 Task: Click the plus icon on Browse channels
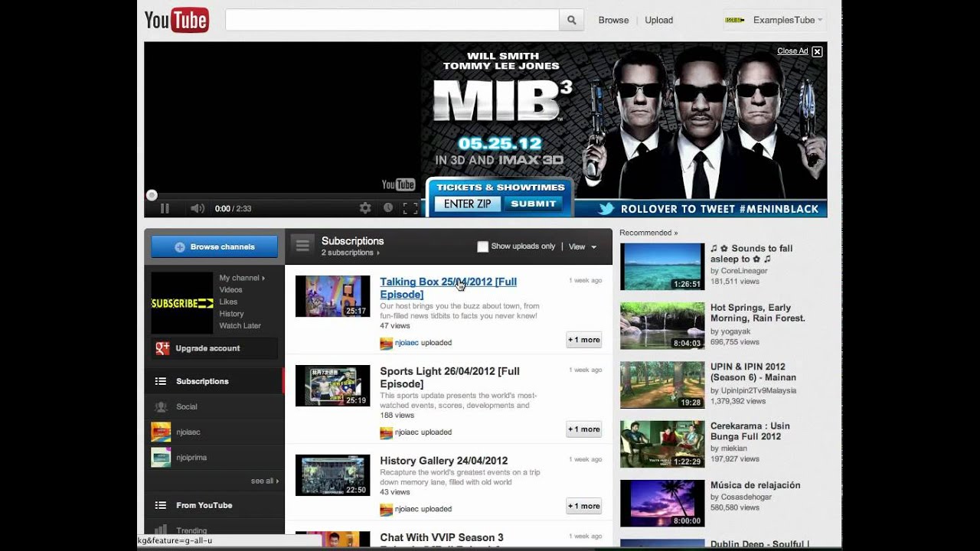pyautogui.click(x=180, y=247)
